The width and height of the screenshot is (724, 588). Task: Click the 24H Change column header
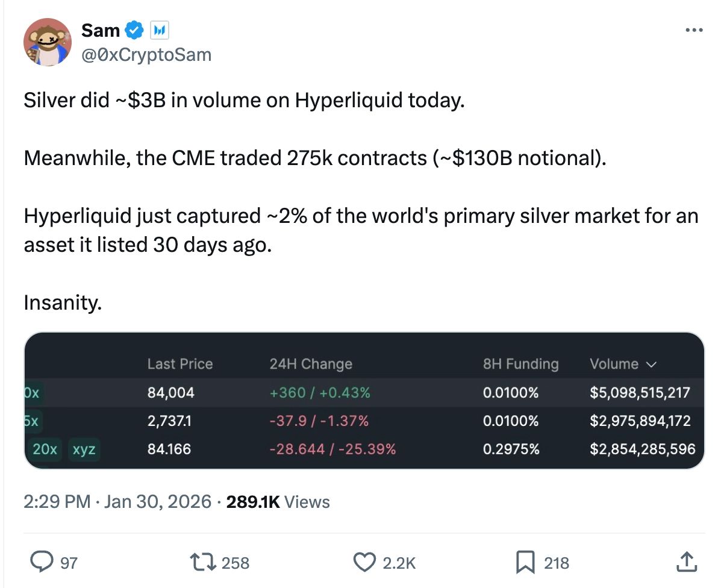311,364
